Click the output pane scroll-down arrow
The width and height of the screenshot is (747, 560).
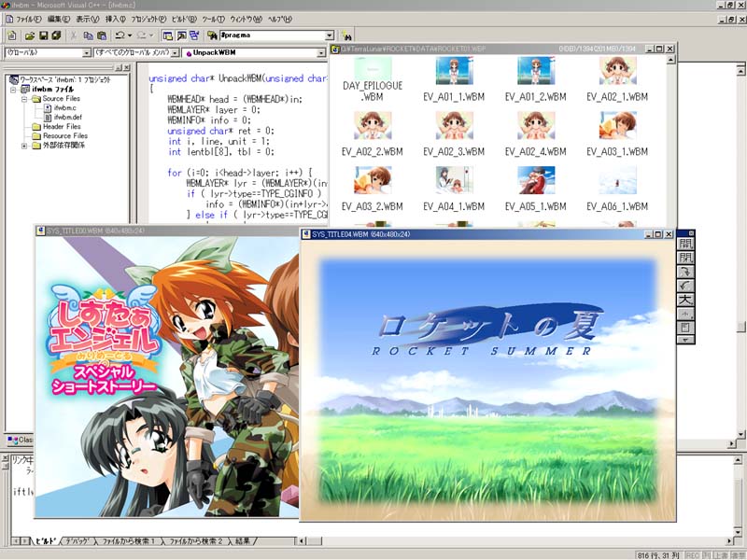pyautogui.click(x=738, y=531)
